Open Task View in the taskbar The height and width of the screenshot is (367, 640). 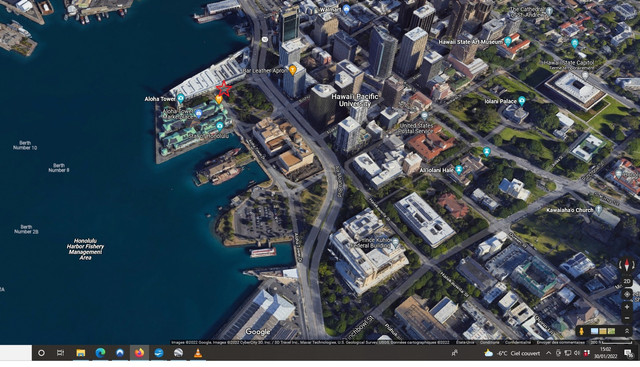tap(60, 353)
